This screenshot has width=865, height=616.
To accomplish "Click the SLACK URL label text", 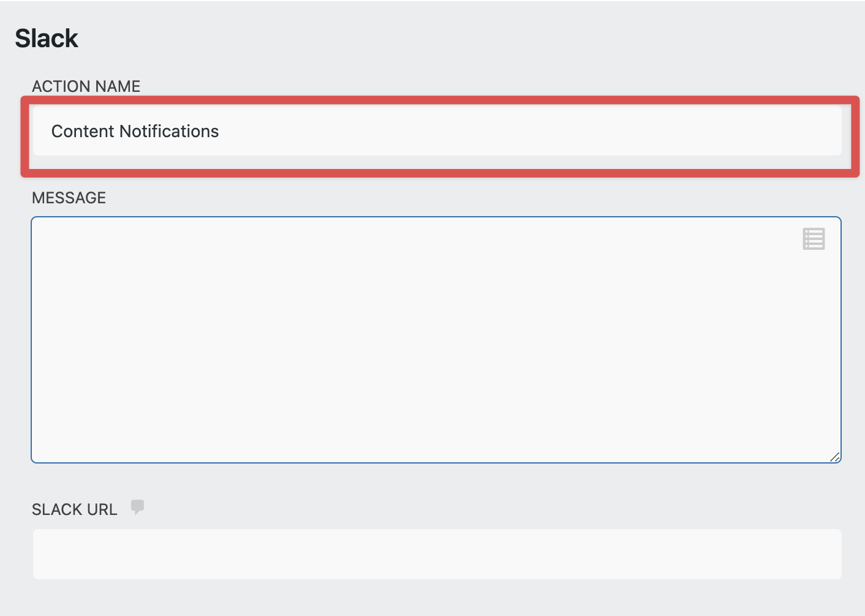I will (75, 509).
